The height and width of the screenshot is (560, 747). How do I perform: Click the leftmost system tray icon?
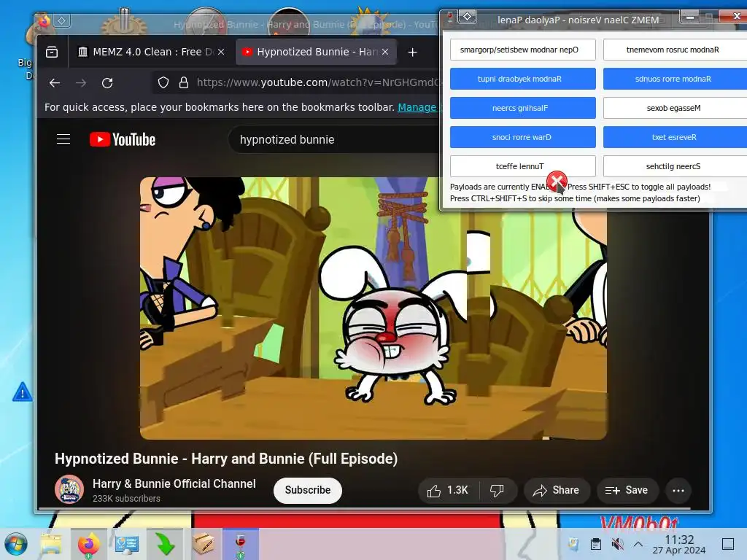[573, 544]
